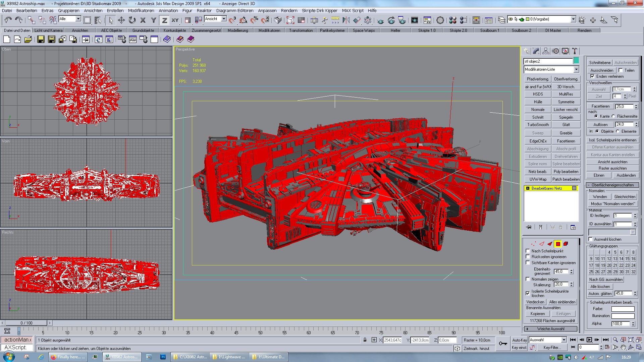Switch to the Utilities hammer panel tab

coord(575,51)
